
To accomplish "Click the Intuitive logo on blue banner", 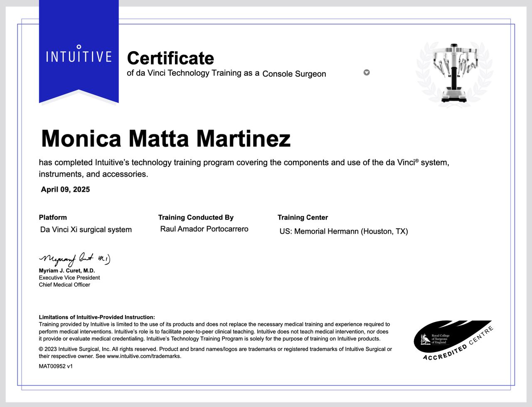I will coord(79,55).
